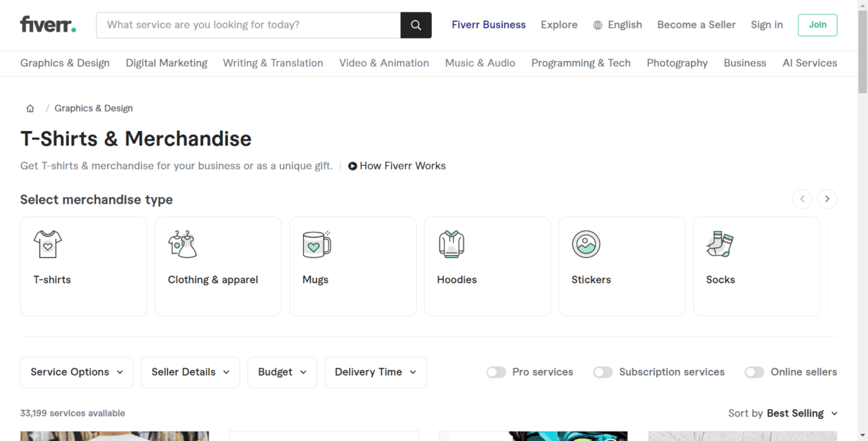Expand the Service Options dropdown
868x441 pixels.
(77, 372)
